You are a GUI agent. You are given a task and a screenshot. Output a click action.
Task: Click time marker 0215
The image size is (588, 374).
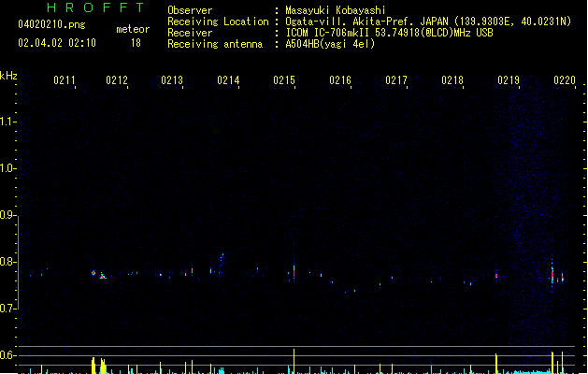[284, 80]
